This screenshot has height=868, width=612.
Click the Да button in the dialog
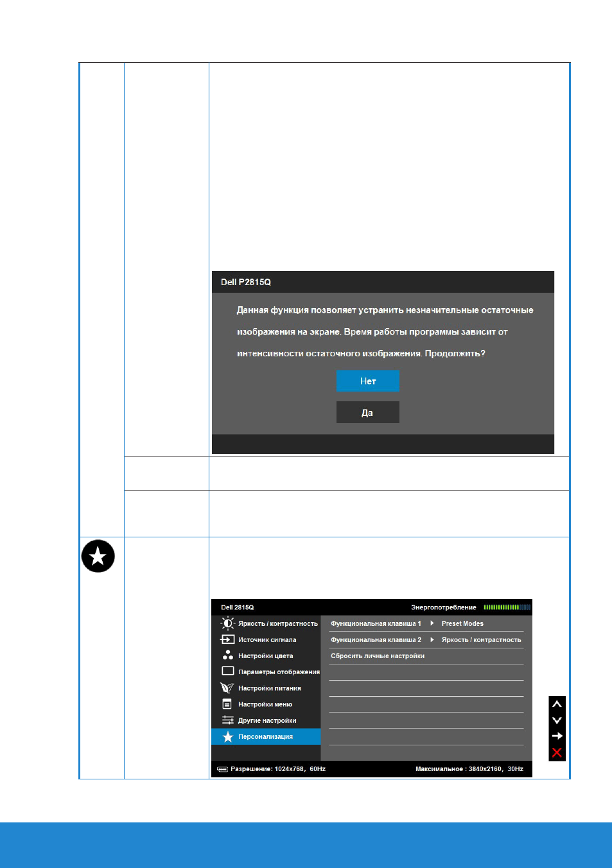click(x=368, y=412)
